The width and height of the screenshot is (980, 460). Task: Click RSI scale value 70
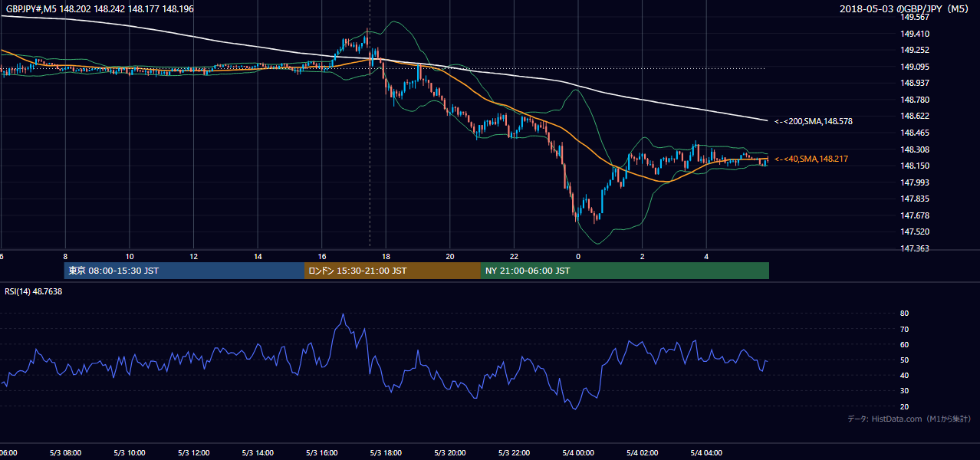click(905, 329)
